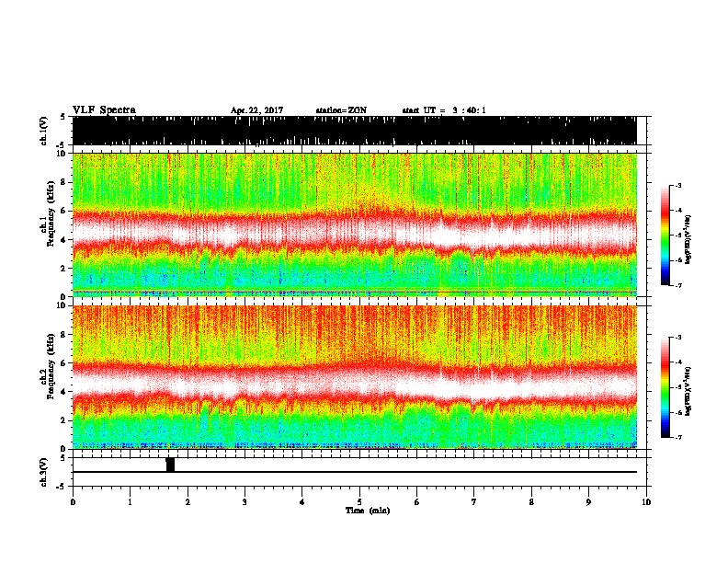
Task: Click time axis tick label '1'
Action: click(130, 502)
